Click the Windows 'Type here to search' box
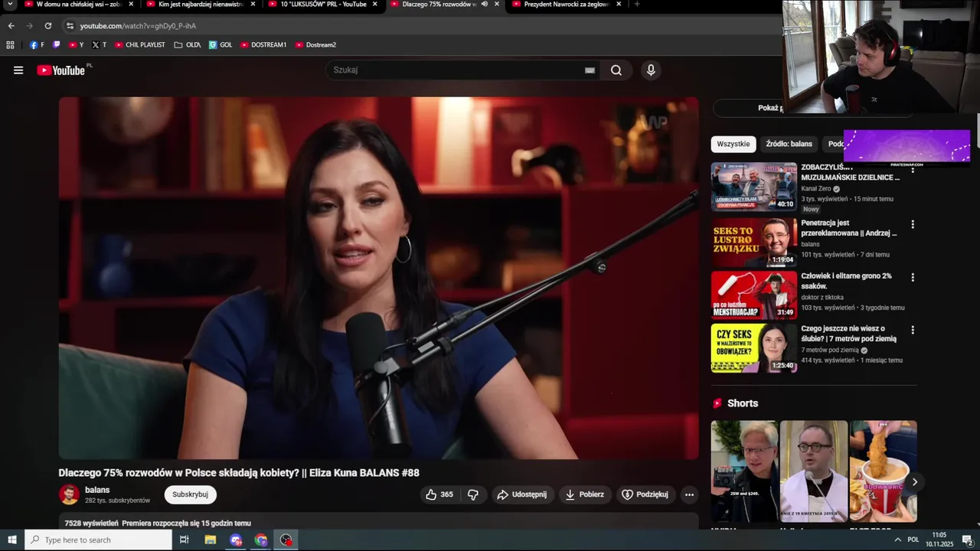Screen dimensions: 980x551 (x=98, y=540)
